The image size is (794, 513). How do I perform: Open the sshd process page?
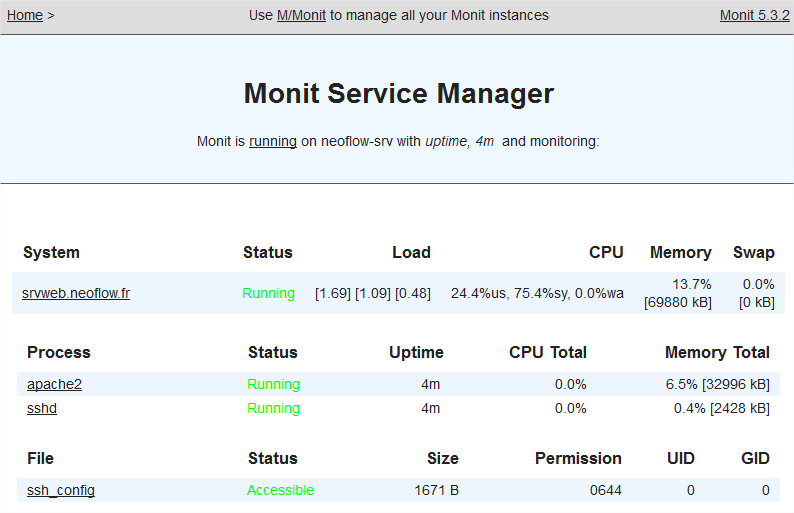(x=42, y=408)
